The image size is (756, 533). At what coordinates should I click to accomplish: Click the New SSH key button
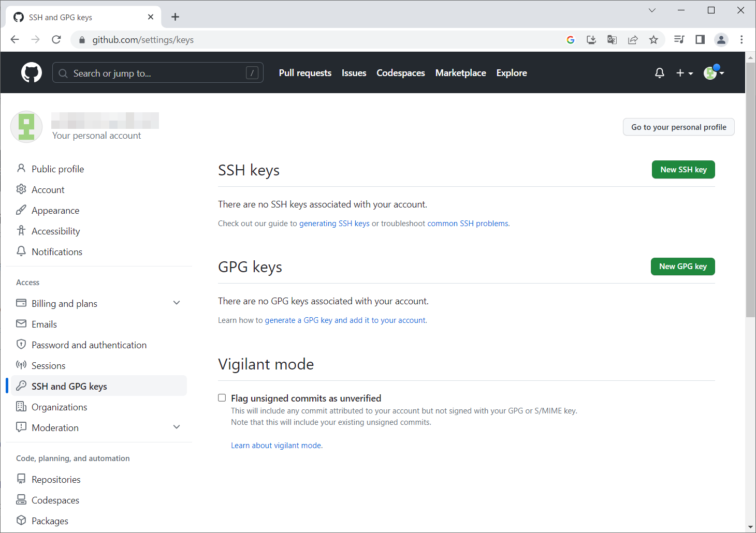[683, 170]
